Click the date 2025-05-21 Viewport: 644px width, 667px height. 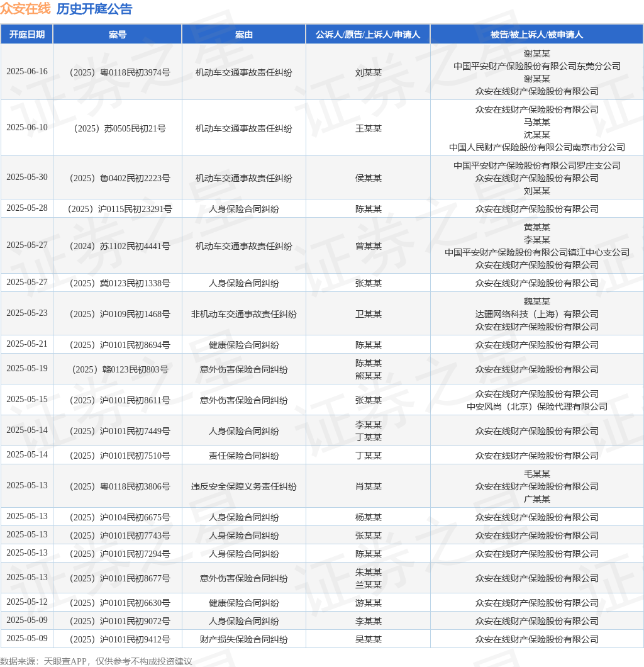[27, 344]
